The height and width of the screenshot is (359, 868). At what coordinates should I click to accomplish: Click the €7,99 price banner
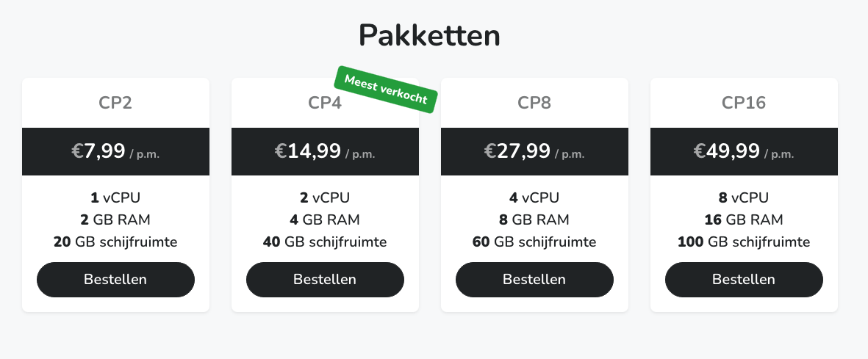tap(115, 152)
